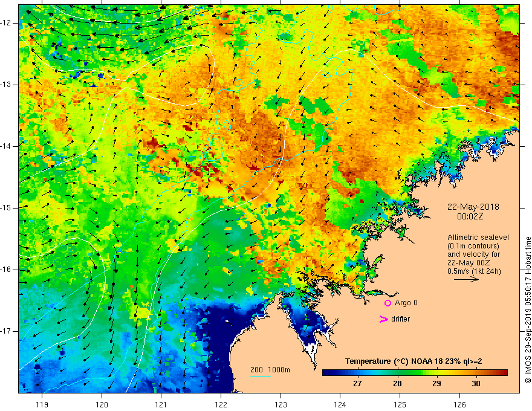
Task: Click the cyan 200m depth contour legend line
Action: 260,376
